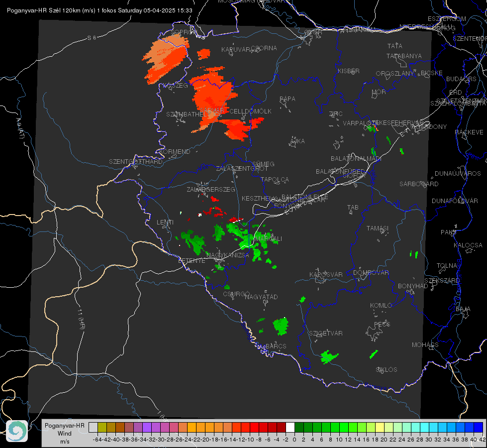Pick the red-orange swatch between -14 and -12

[236, 427]
